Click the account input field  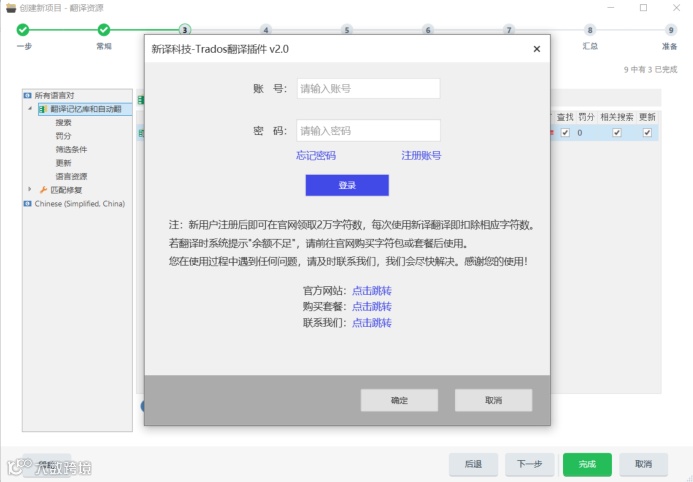pyautogui.click(x=368, y=88)
